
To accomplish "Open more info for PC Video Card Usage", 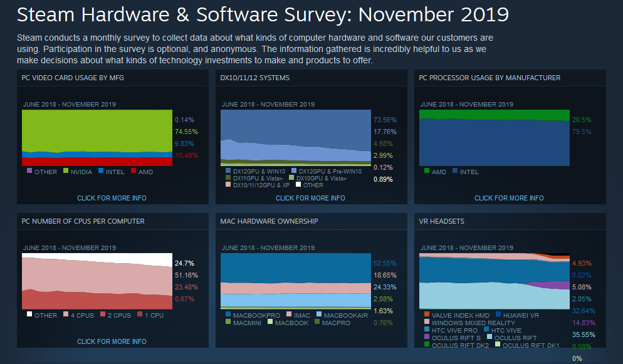I will pos(112,198).
